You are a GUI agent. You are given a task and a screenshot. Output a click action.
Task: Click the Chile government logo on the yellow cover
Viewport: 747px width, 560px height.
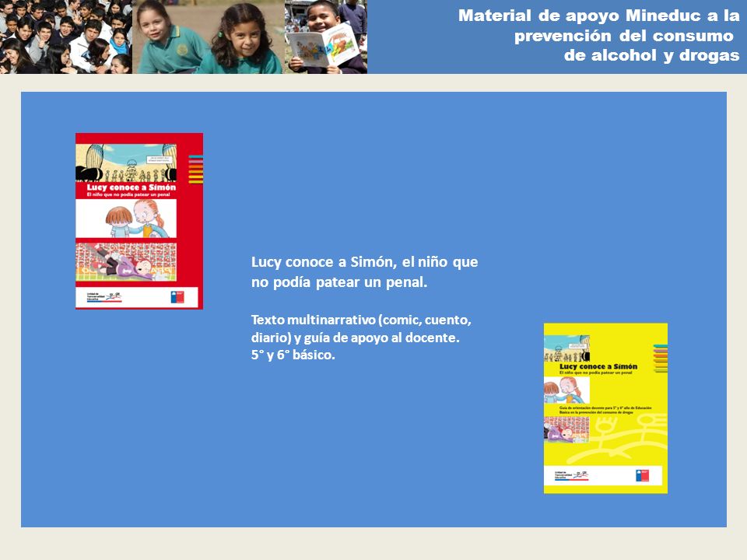click(x=642, y=475)
